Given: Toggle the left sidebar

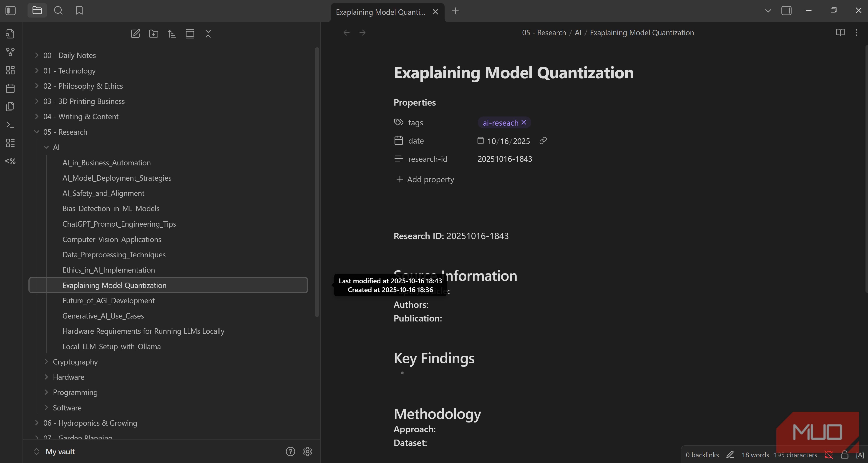Looking at the screenshot, I should (x=11, y=11).
